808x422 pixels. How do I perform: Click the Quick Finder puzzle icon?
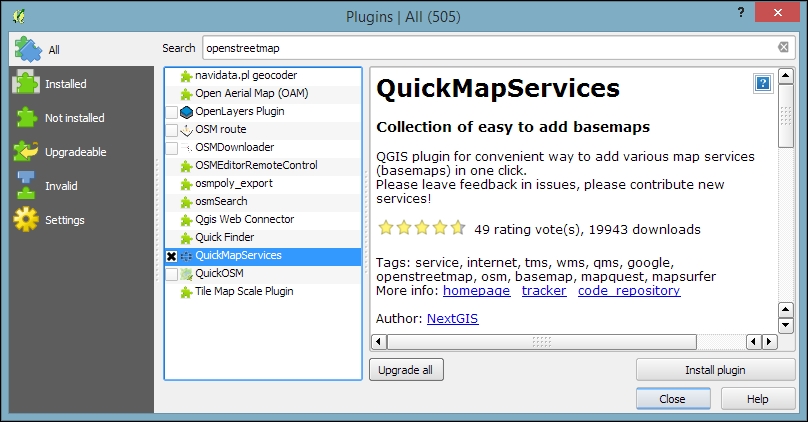tap(186, 238)
